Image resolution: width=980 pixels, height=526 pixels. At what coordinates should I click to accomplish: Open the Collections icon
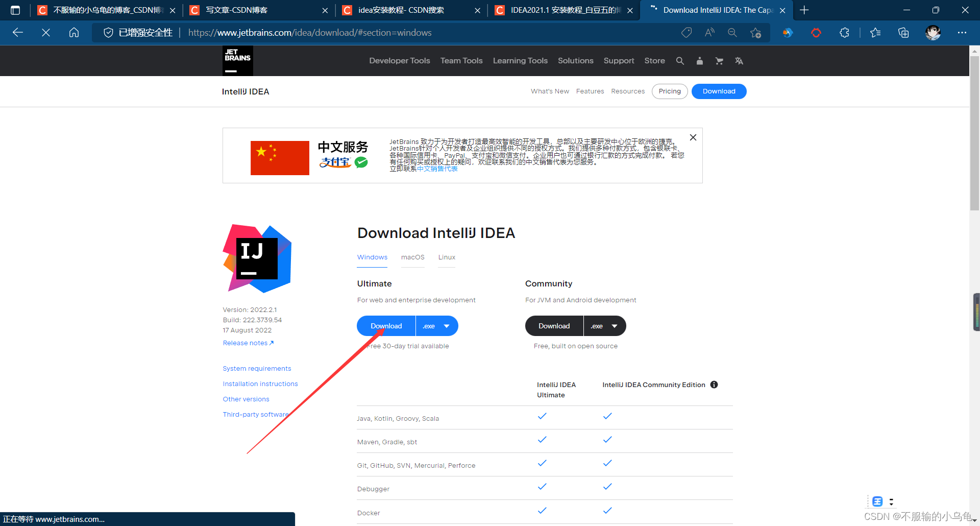coord(903,33)
